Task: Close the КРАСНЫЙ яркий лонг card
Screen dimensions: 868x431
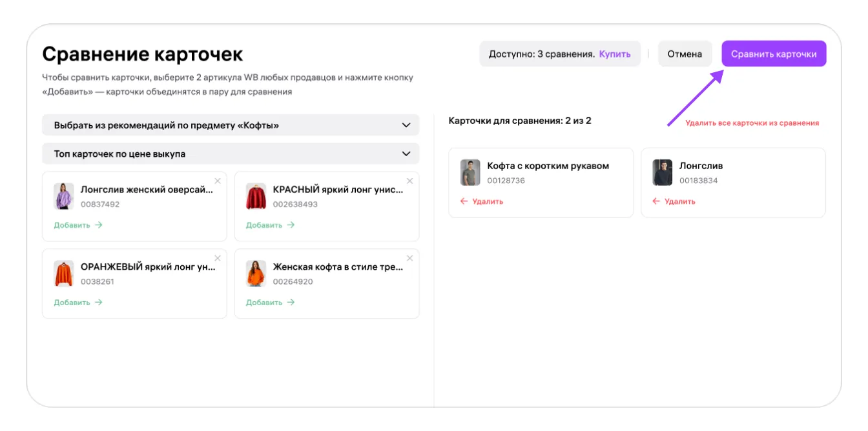Action: click(x=409, y=181)
